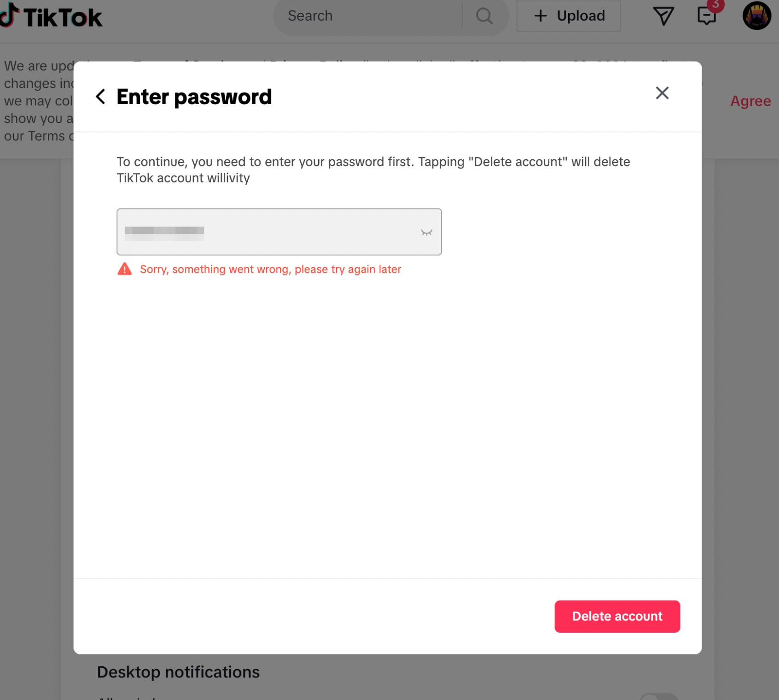Click the search magnifier icon
The height and width of the screenshot is (700, 779).
484,16
